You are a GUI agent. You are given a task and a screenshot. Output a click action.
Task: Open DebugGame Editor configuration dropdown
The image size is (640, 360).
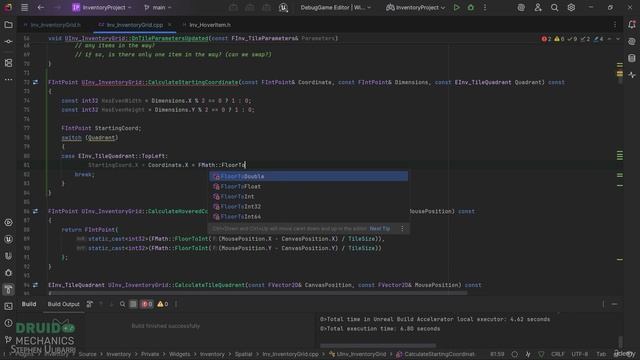[x=336, y=7]
